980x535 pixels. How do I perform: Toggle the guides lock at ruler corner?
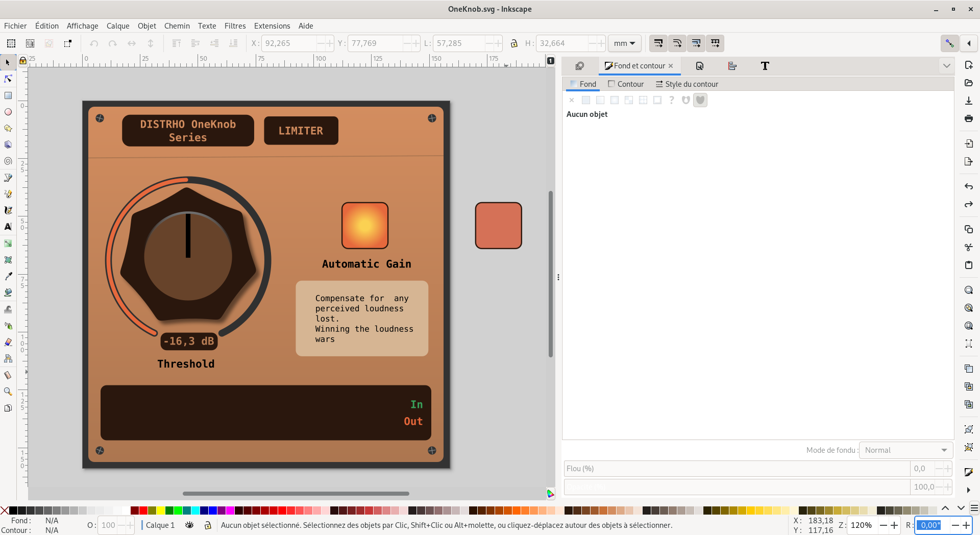22,61
